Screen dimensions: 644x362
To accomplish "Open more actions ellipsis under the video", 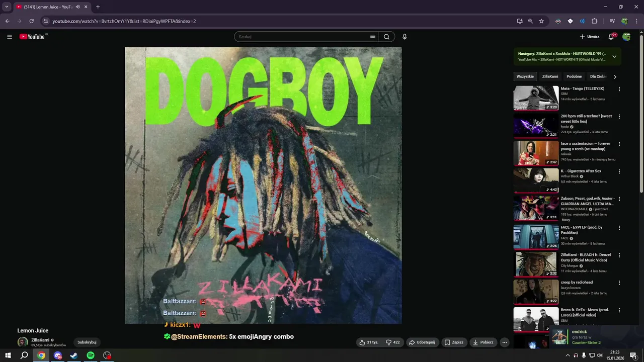I will tap(504, 342).
